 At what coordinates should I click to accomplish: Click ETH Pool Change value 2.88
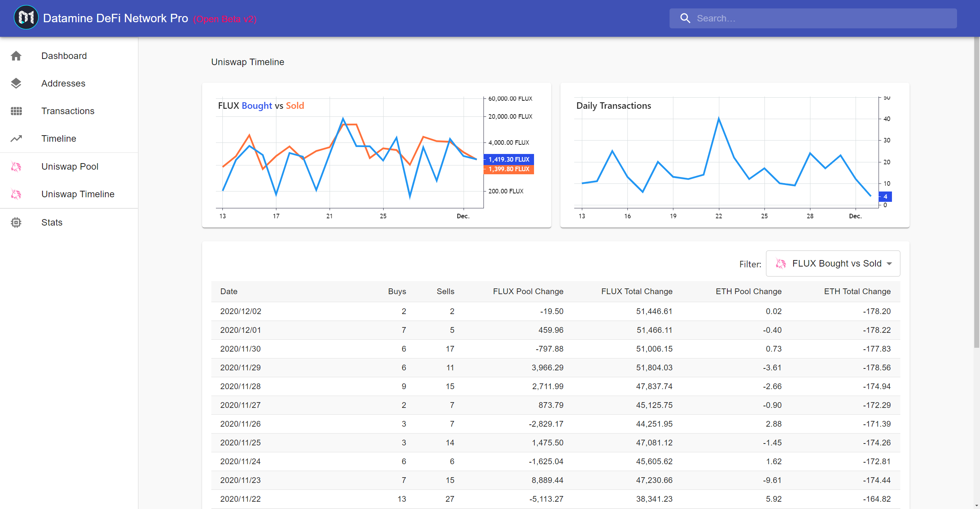click(x=774, y=424)
